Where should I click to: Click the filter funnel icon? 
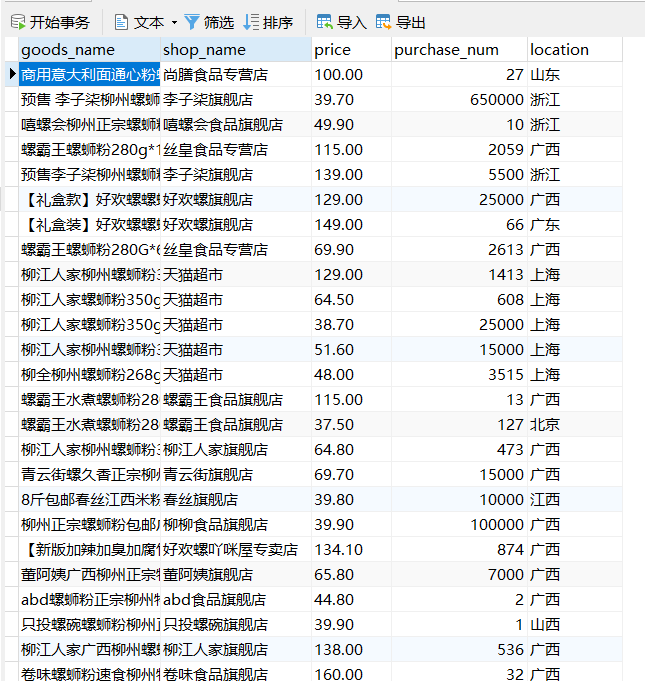pos(192,22)
